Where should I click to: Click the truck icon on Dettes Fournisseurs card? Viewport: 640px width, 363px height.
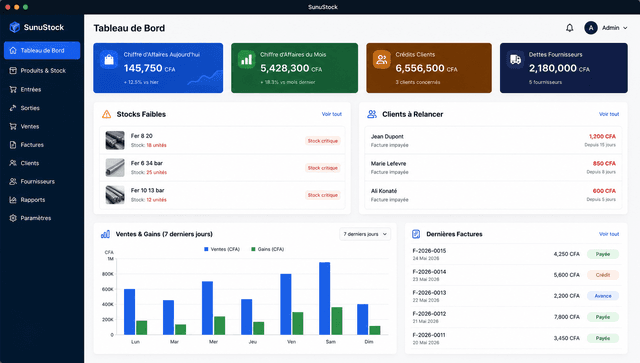point(516,60)
